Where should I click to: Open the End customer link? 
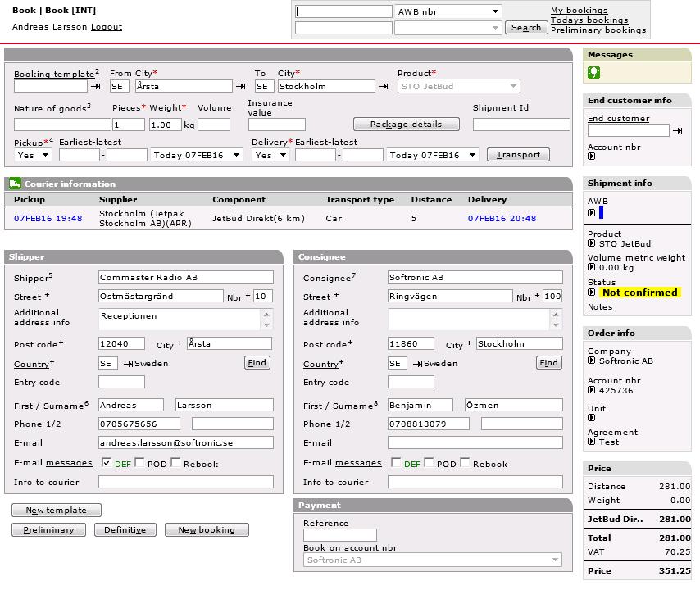pos(618,118)
